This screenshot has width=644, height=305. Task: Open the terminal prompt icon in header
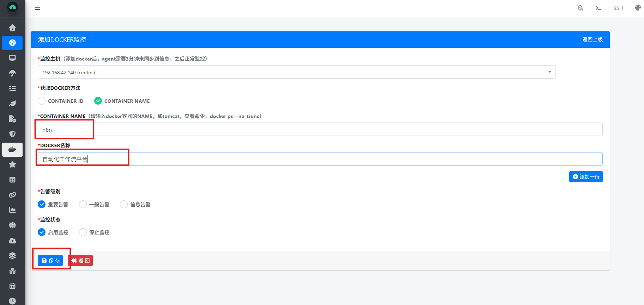(598, 8)
